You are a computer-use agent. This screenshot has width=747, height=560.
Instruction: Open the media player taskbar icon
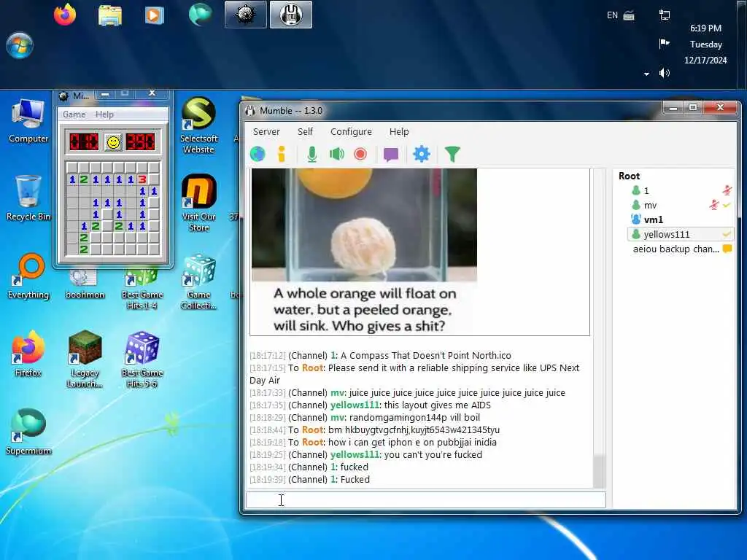tap(154, 15)
